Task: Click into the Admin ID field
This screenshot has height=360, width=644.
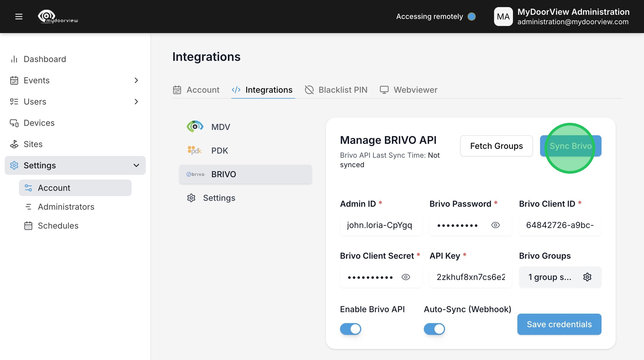Action: click(381, 225)
